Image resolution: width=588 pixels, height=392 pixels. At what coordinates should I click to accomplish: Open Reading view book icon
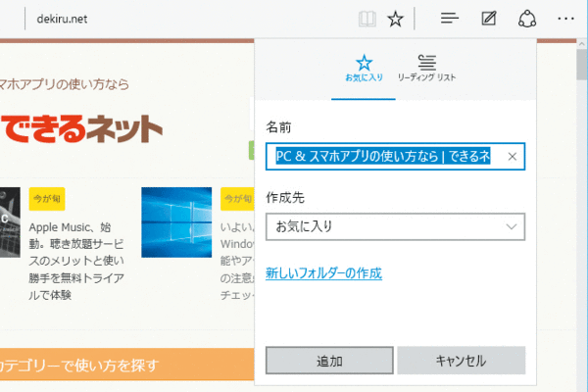click(367, 19)
